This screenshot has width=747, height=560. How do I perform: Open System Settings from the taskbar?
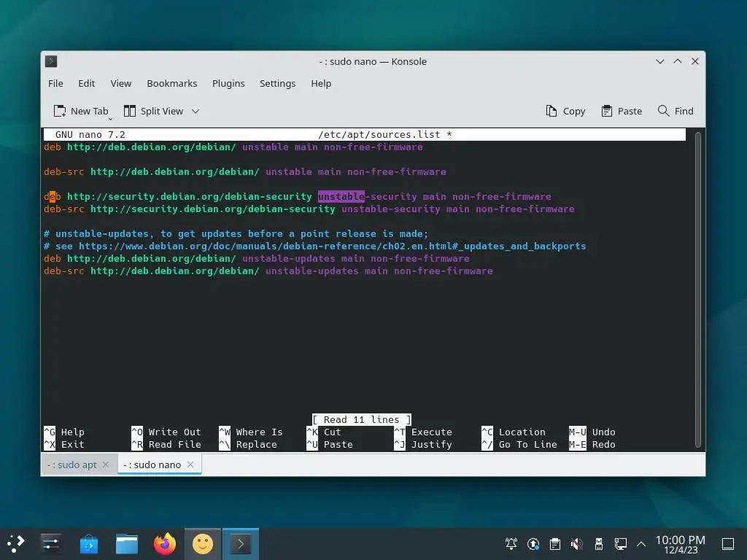click(50, 544)
